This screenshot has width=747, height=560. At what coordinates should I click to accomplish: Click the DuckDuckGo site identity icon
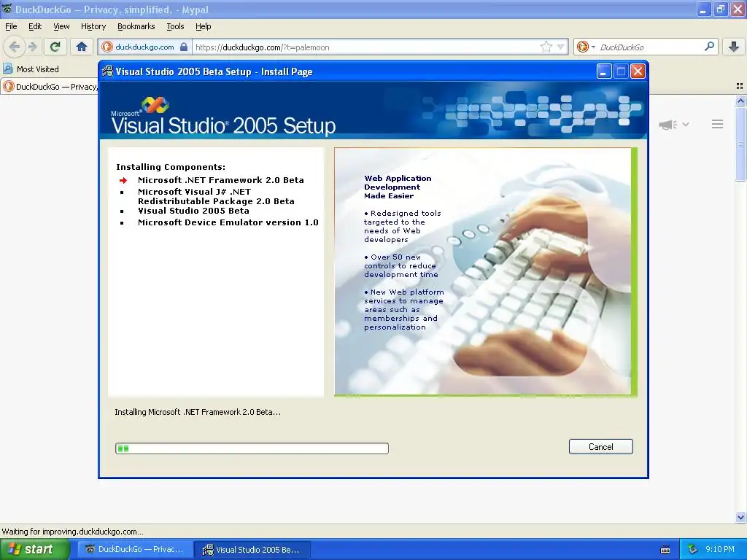click(107, 47)
